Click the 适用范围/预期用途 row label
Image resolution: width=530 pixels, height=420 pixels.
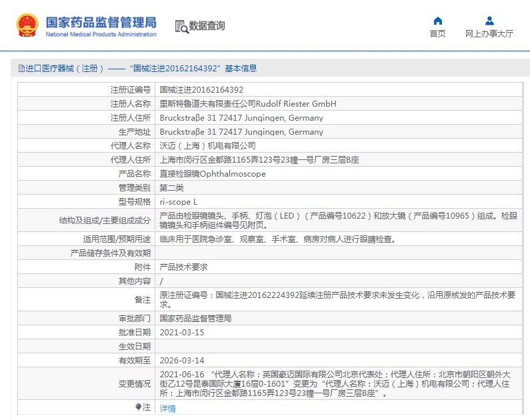[117, 239]
